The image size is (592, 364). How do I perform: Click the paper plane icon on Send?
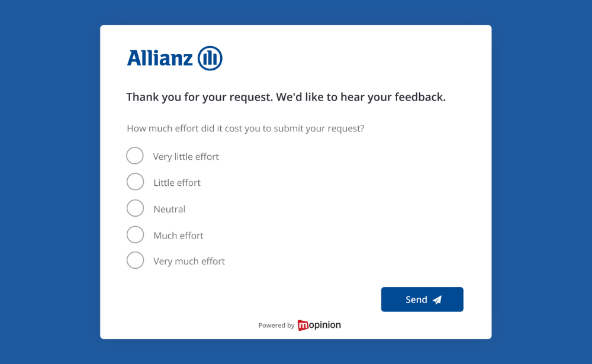437,299
